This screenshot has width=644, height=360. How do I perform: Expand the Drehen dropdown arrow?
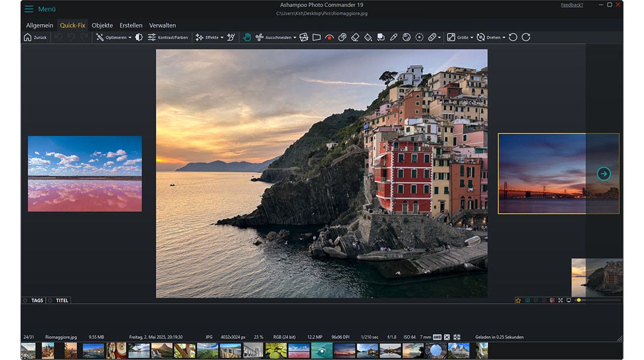point(504,38)
